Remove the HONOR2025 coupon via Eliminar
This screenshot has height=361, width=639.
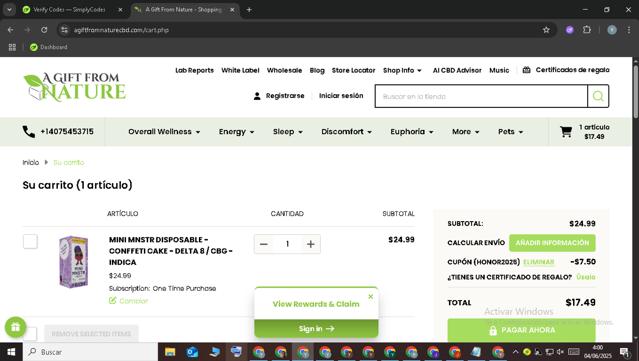[539, 262]
